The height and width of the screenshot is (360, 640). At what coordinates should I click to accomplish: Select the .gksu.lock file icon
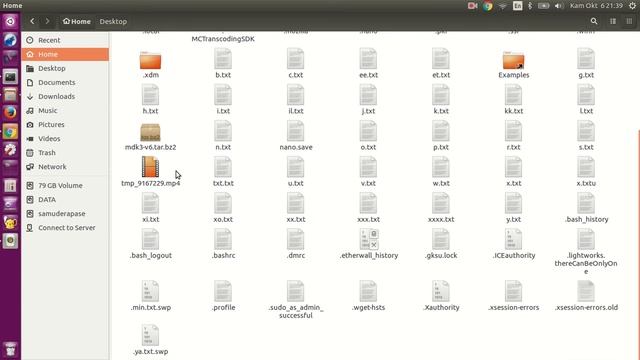click(441, 239)
